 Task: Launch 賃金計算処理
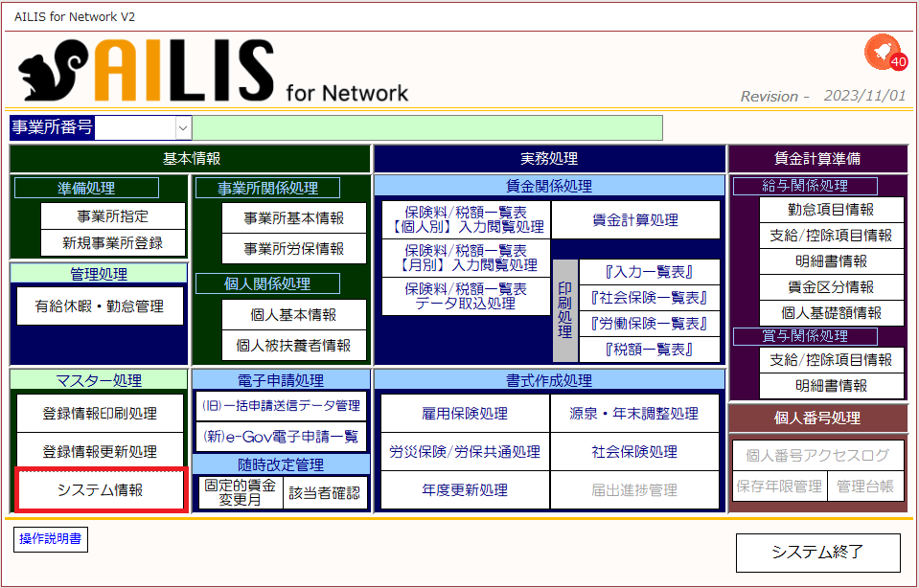point(635,220)
